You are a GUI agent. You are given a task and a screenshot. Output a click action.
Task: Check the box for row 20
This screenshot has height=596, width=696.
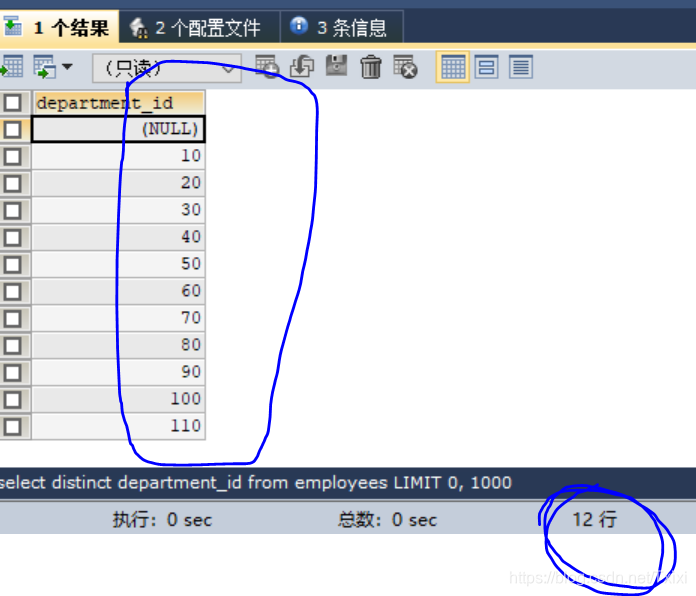point(12,184)
